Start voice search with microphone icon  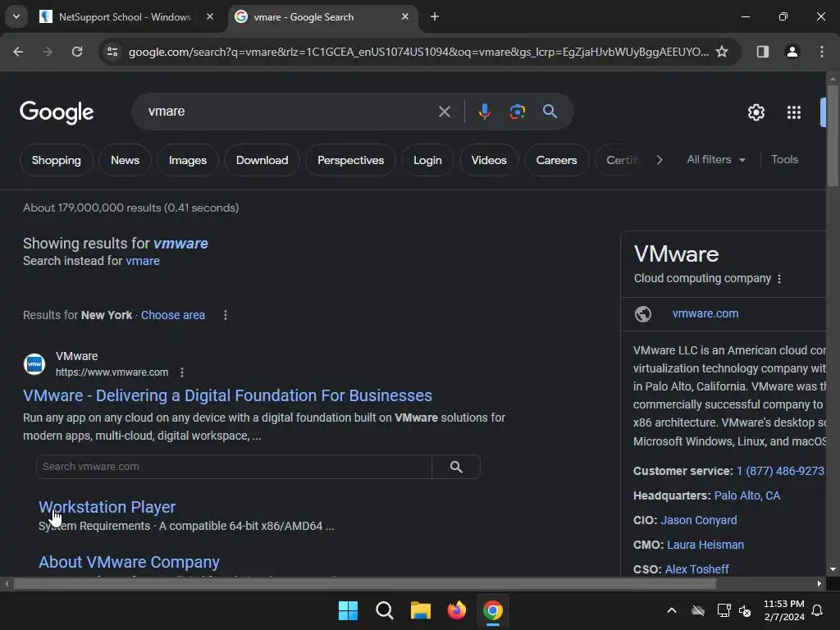coord(484,112)
